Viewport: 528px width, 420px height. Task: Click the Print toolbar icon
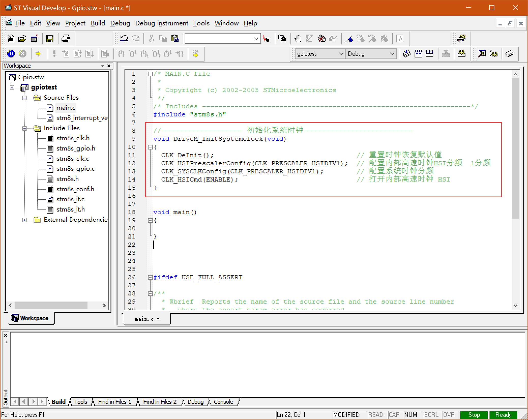pyautogui.click(x=66, y=39)
